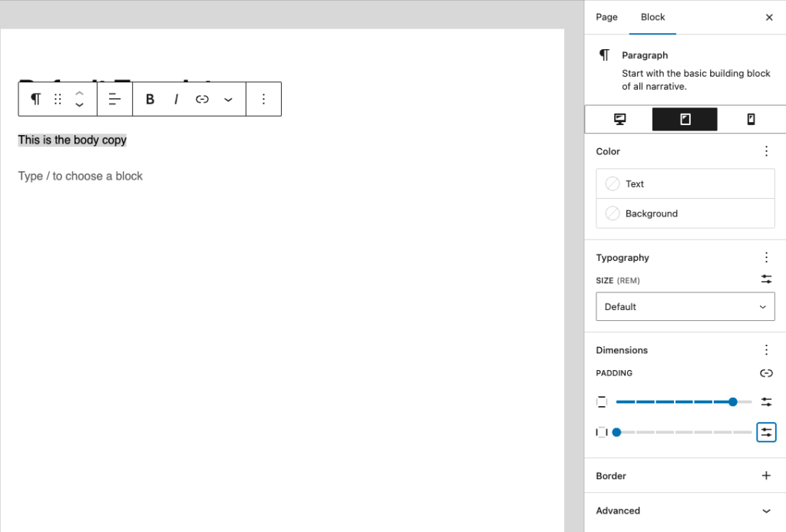Switch to mobile device preview

(x=751, y=119)
